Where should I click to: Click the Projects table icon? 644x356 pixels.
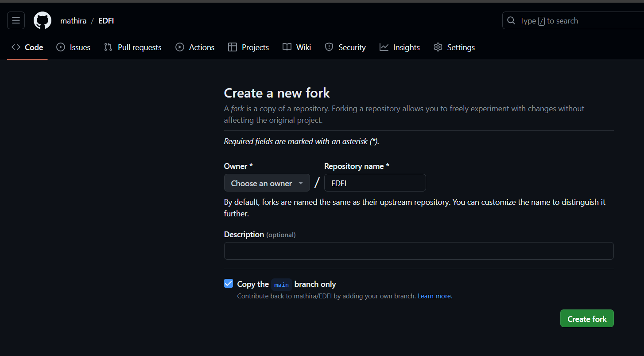click(233, 47)
